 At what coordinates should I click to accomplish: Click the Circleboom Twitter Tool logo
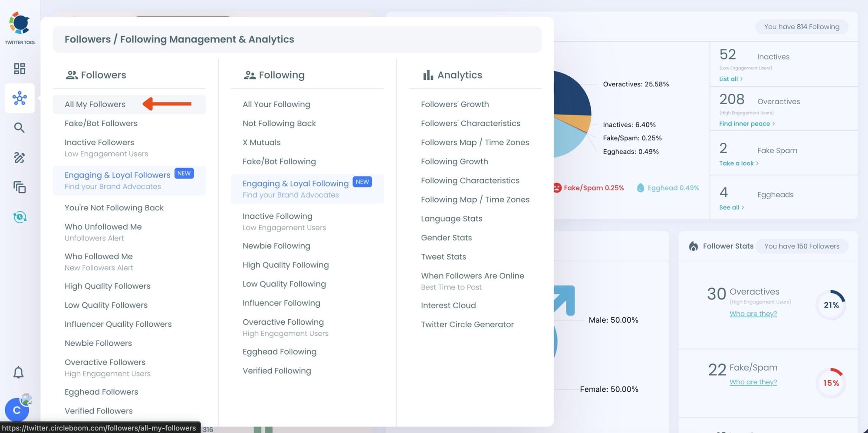click(20, 27)
